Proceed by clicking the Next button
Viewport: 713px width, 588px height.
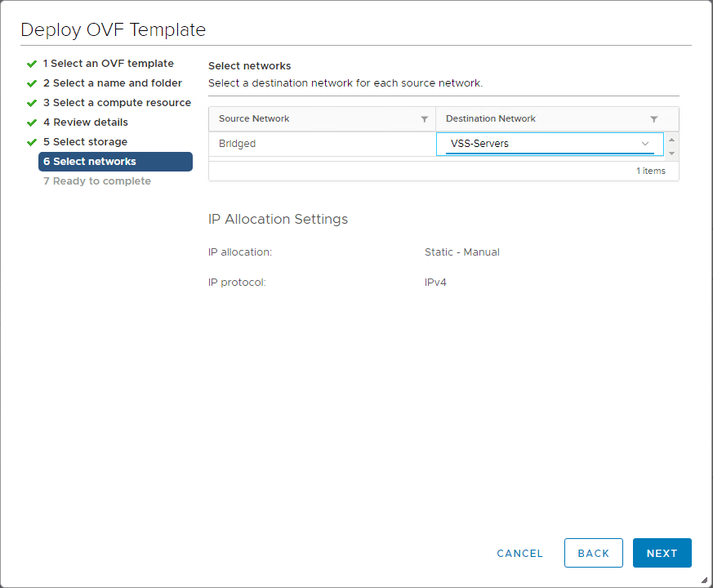tap(662, 553)
